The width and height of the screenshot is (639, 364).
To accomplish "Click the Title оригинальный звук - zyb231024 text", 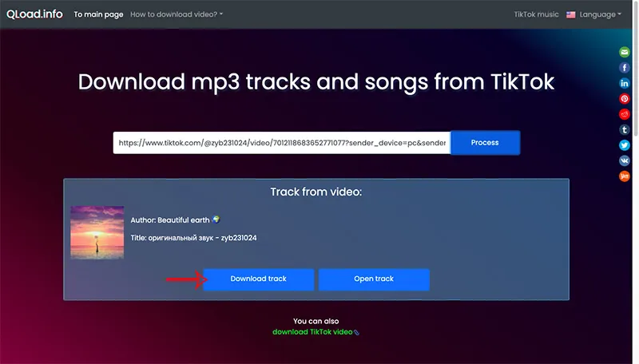I will coord(193,238).
